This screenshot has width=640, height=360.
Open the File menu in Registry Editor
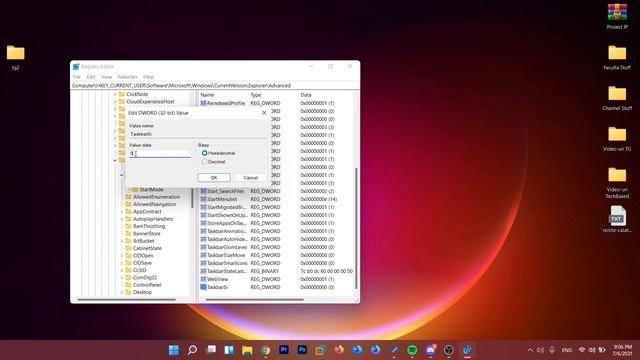[77, 77]
